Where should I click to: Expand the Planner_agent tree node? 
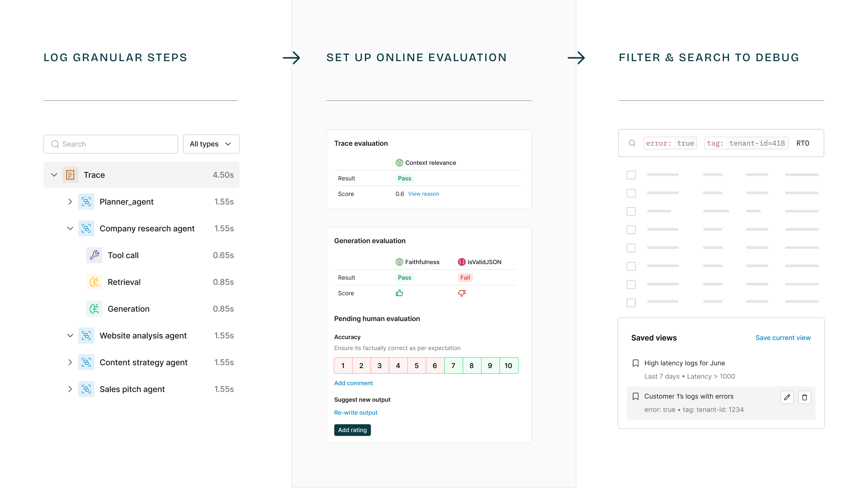(70, 202)
